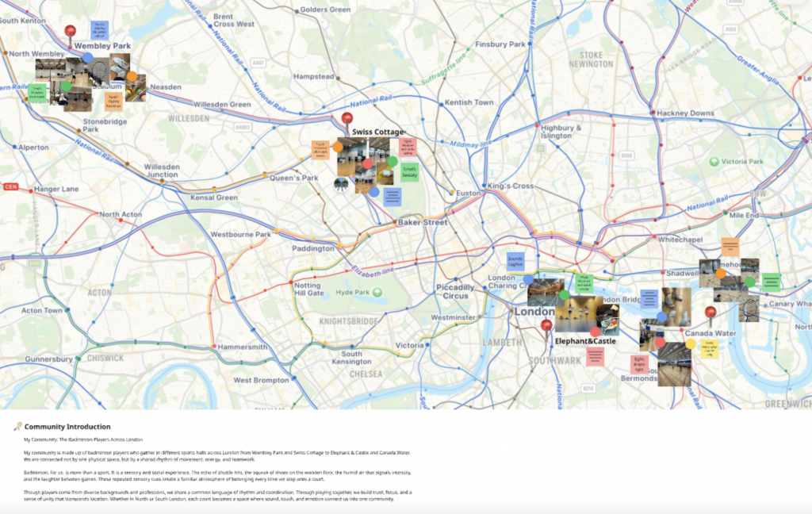Click the red pin beside Elephant&Castle
Screen dimensions: 812x514
(546, 326)
